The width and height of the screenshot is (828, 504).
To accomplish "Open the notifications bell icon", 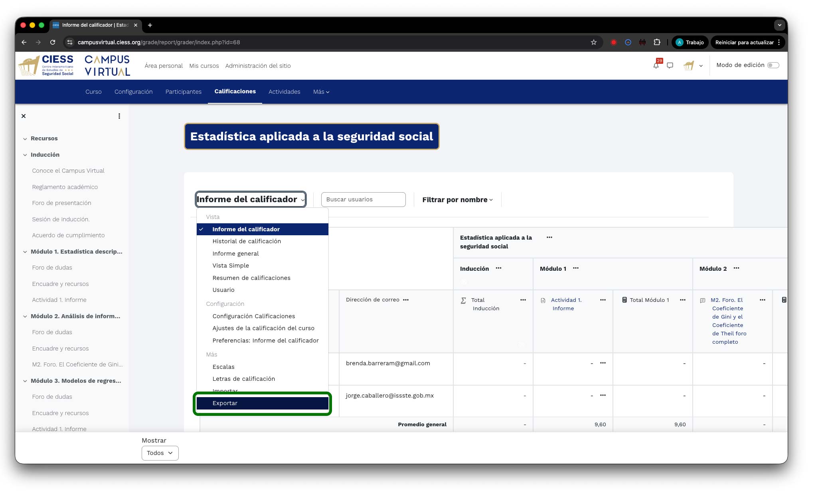I will click(656, 65).
